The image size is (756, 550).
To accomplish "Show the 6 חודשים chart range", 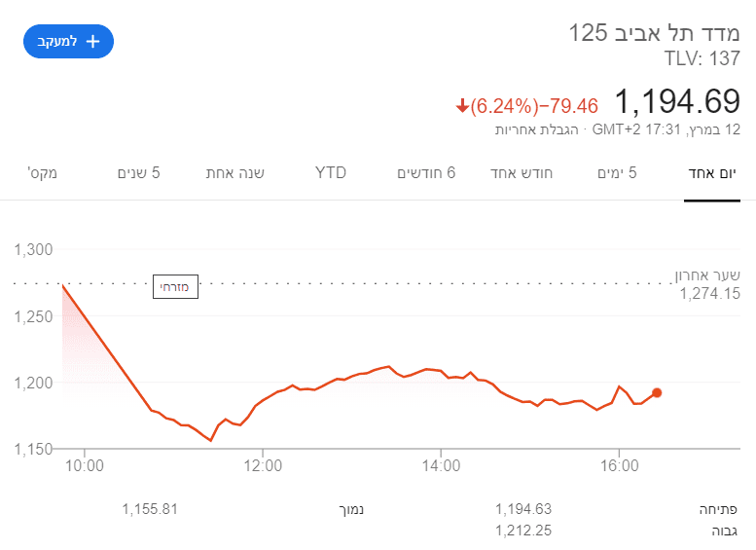I will [426, 173].
